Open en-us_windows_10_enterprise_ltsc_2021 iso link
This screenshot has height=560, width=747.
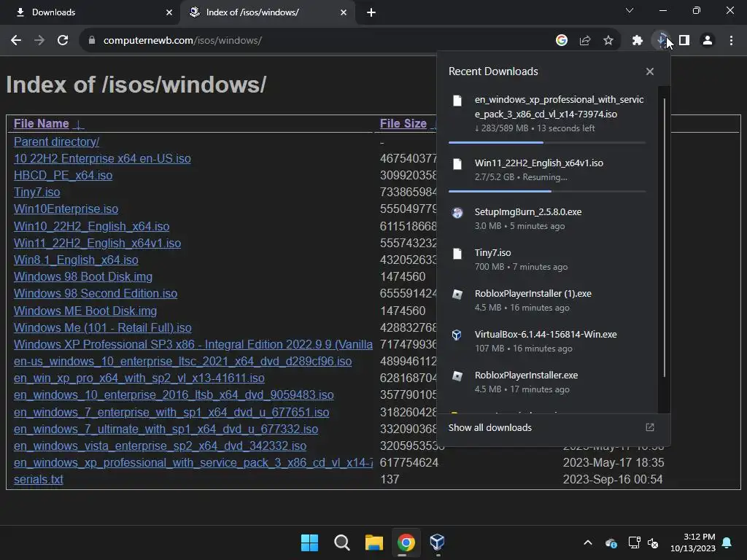182,362
